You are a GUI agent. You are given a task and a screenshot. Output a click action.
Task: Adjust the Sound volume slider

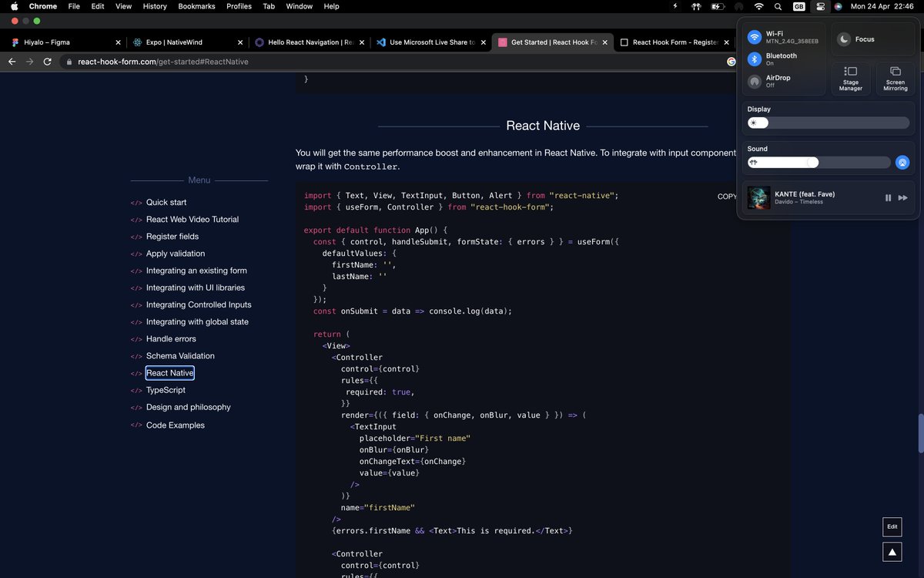click(x=819, y=163)
